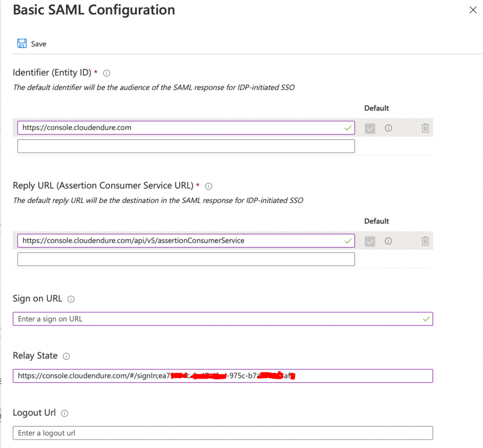This screenshot has height=448, width=483.
Task: Toggle the Default checkbox for the Identifier
Action: 370,127
